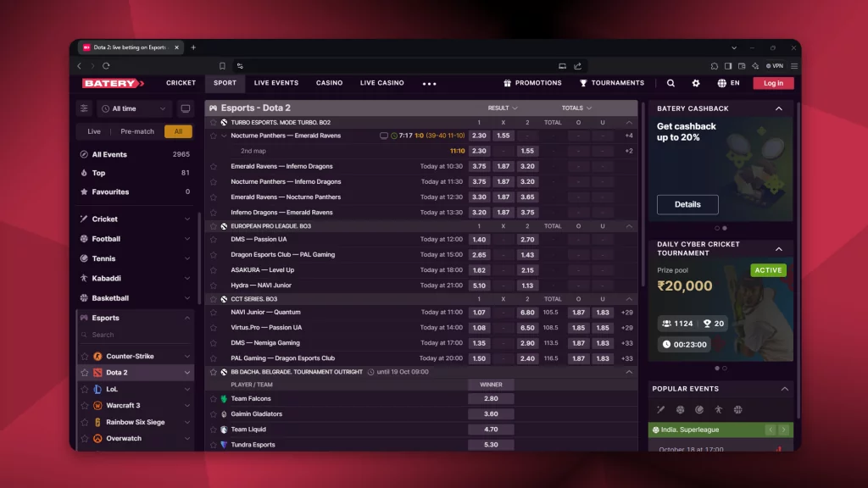This screenshot has width=868, height=488.
Task: Open the LIVE CASINO nav tab
Action: click(382, 83)
